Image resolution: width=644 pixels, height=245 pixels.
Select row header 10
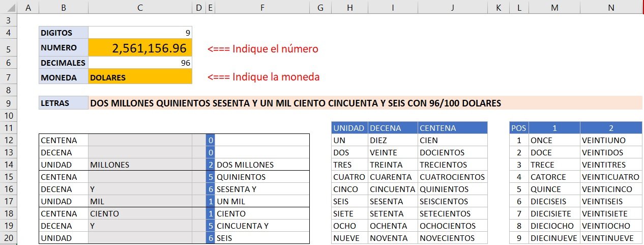click(x=9, y=116)
